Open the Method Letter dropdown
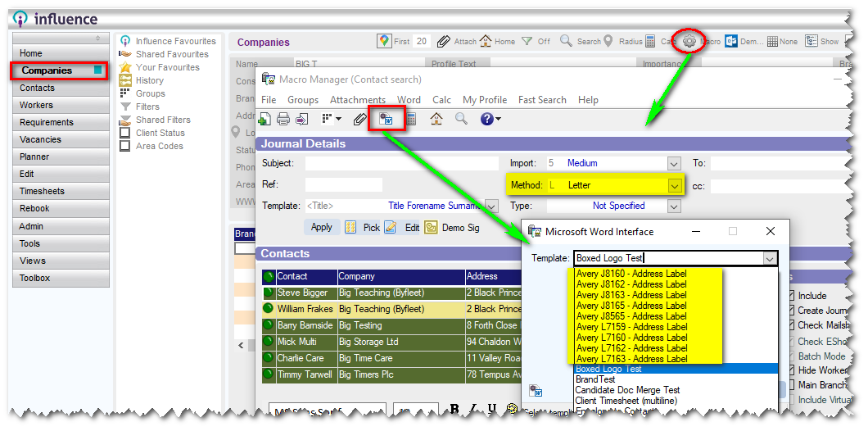Screen dimensions: 868x431 point(674,185)
